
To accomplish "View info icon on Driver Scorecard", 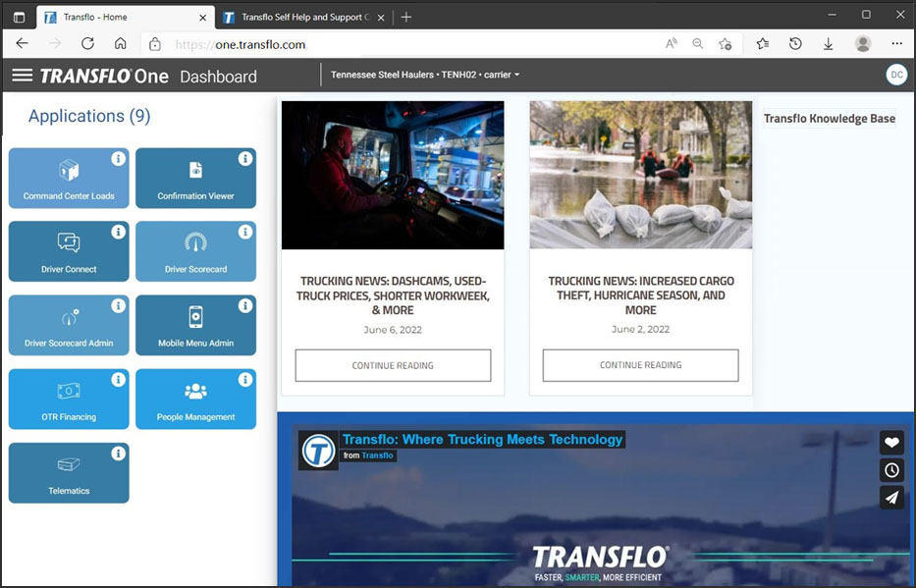I will [x=245, y=232].
